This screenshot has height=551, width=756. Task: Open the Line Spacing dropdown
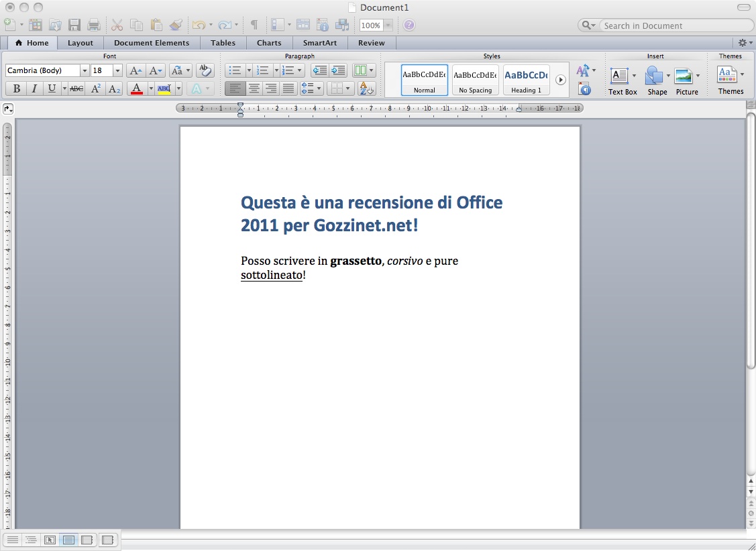click(x=311, y=88)
